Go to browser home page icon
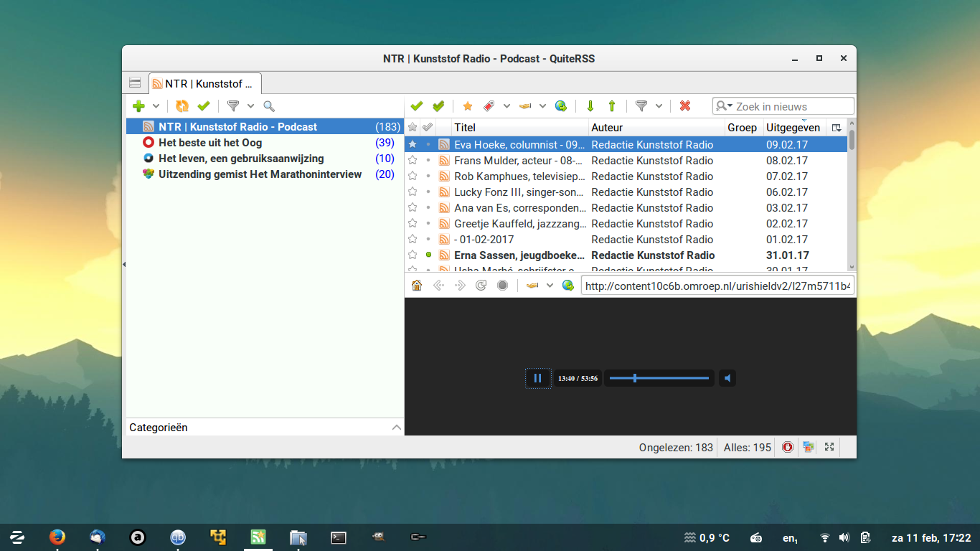980x551 pixels. 417,286
